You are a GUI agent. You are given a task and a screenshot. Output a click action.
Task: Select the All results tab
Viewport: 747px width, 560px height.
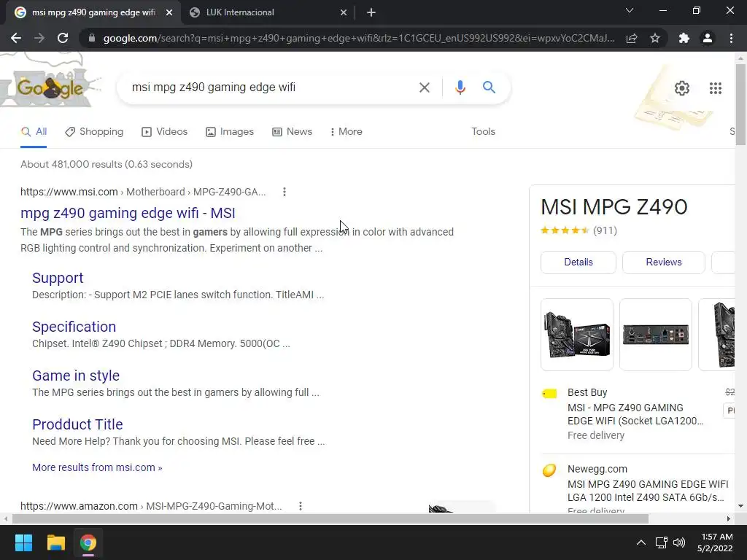point(34,132)
